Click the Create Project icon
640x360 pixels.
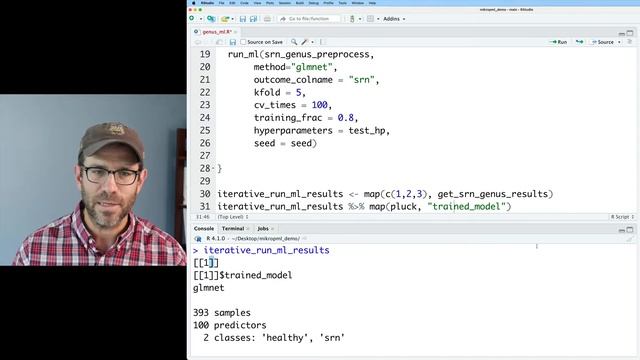[211, 19]
